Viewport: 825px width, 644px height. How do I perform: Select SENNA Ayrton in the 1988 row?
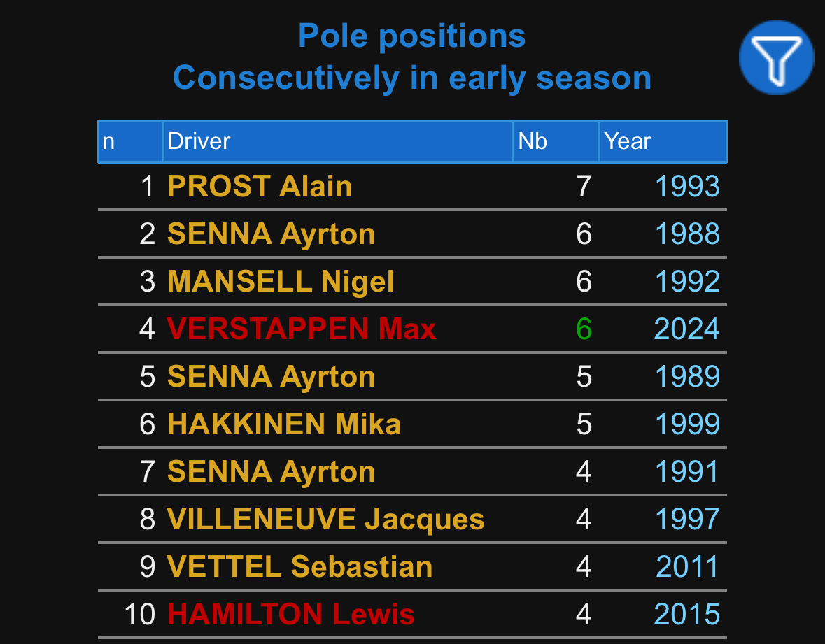271,234
